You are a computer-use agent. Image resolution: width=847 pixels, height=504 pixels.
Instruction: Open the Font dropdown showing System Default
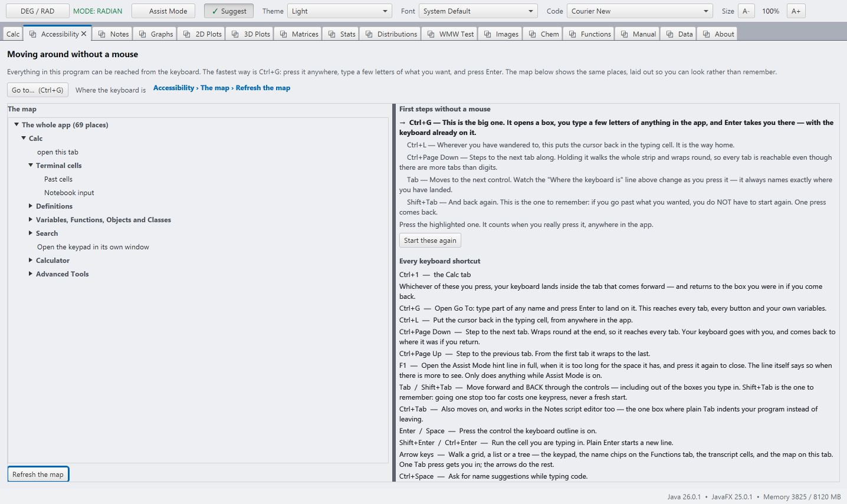point(478,11)
